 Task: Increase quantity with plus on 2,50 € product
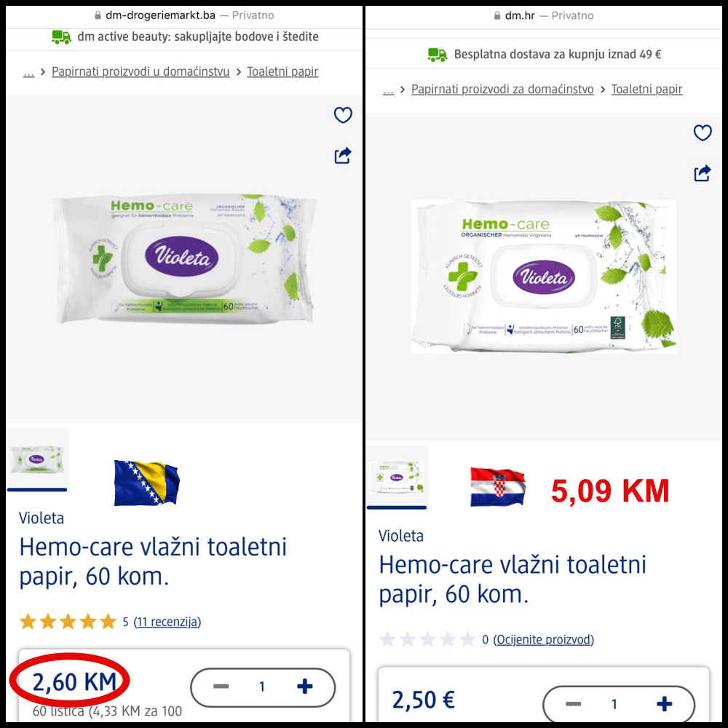(664, 704)
